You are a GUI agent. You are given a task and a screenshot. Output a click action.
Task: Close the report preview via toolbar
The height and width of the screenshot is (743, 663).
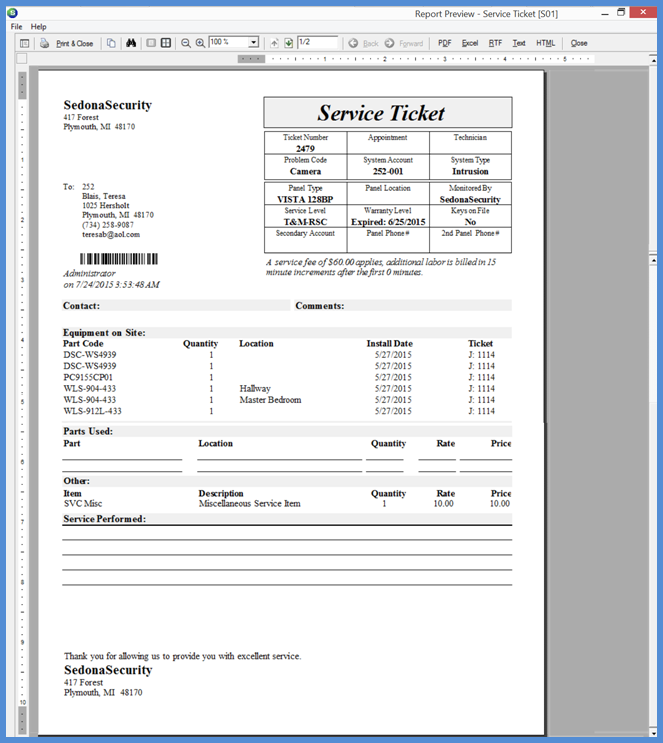(x=579, y=43)
